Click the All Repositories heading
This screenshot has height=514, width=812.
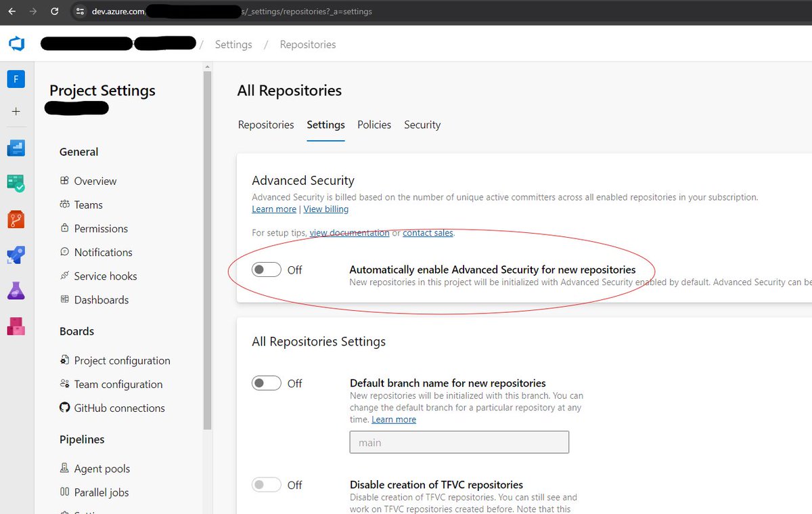point(290,91)
